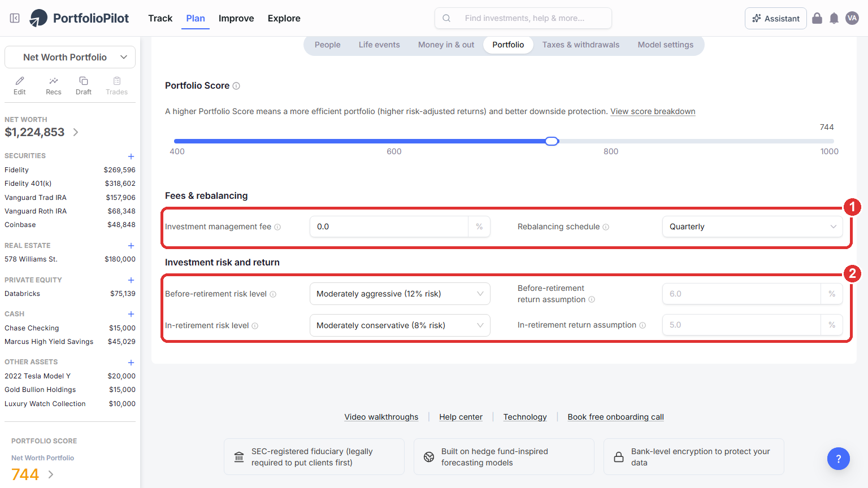
Task: Open the Edit pencil tool
Action: point(20,86)
